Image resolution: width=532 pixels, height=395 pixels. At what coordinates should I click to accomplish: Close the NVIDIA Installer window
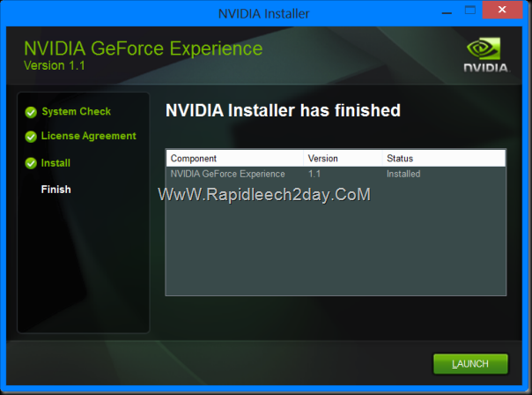pos(502,10)
